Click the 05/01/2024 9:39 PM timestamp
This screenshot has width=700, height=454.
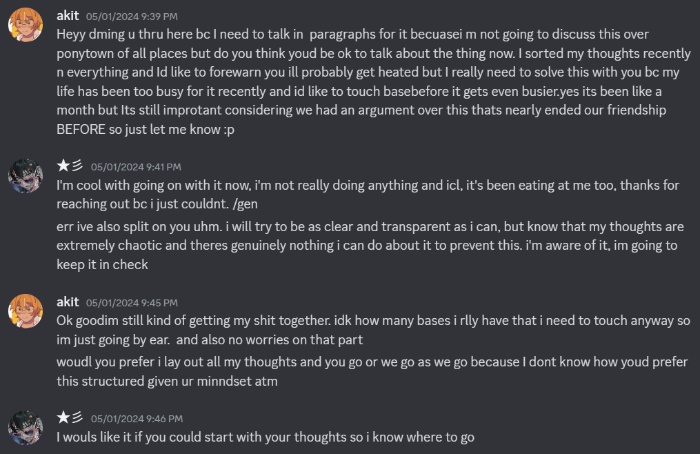click(130, 18)
